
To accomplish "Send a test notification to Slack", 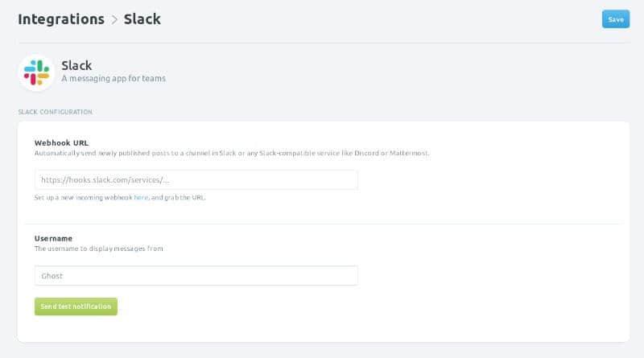I will (x=76, y=307).
